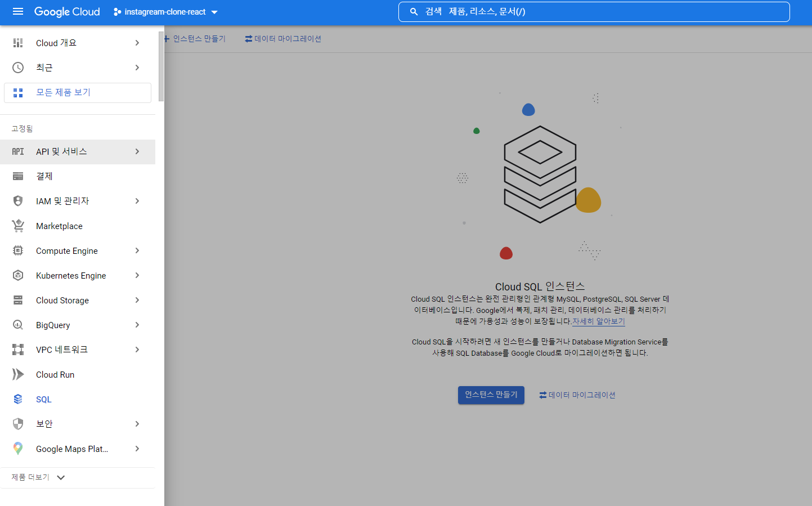Click the Cloud 개요 dashboard icon
This screenshot has width=812, height=506.
point(18,43)
